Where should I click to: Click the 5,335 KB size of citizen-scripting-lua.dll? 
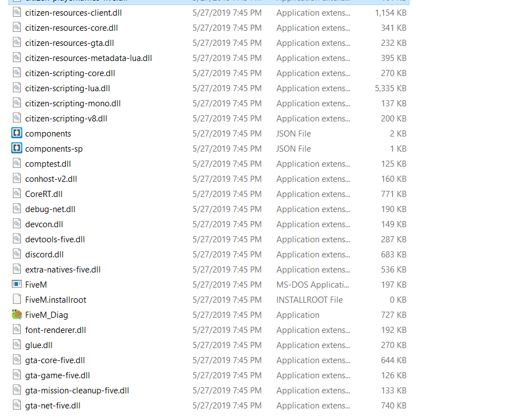[x=390, y=88]
